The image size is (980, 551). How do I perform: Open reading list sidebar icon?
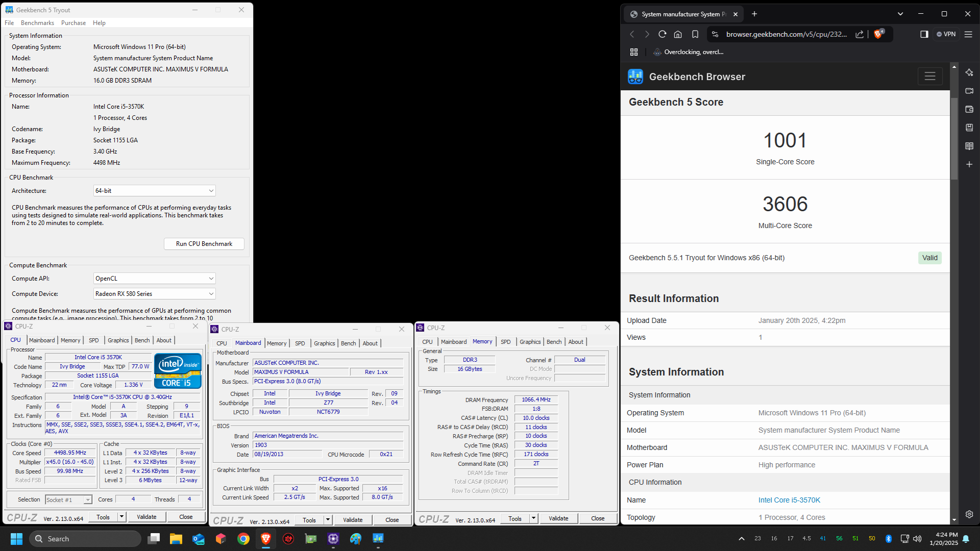969,146
